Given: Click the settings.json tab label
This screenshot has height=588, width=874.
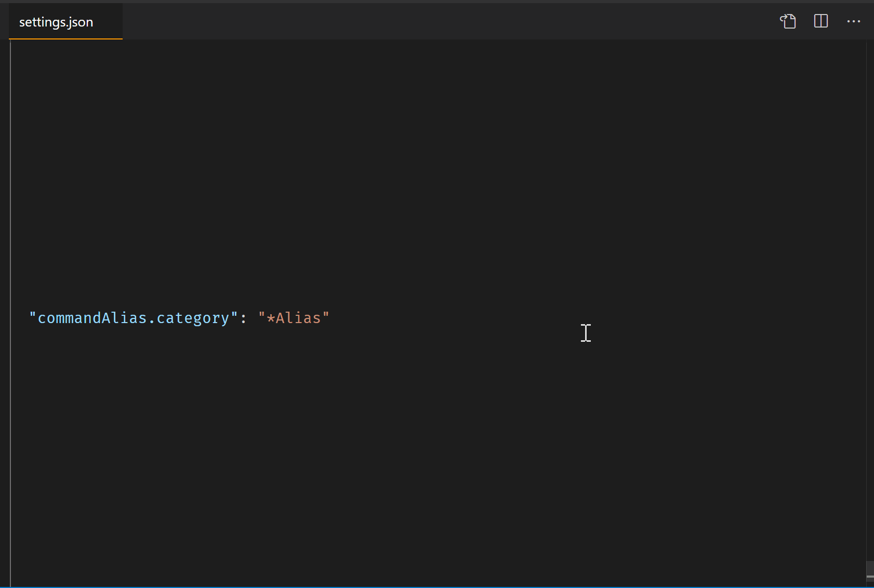Looking at the screenshot, I should (56, 21).
